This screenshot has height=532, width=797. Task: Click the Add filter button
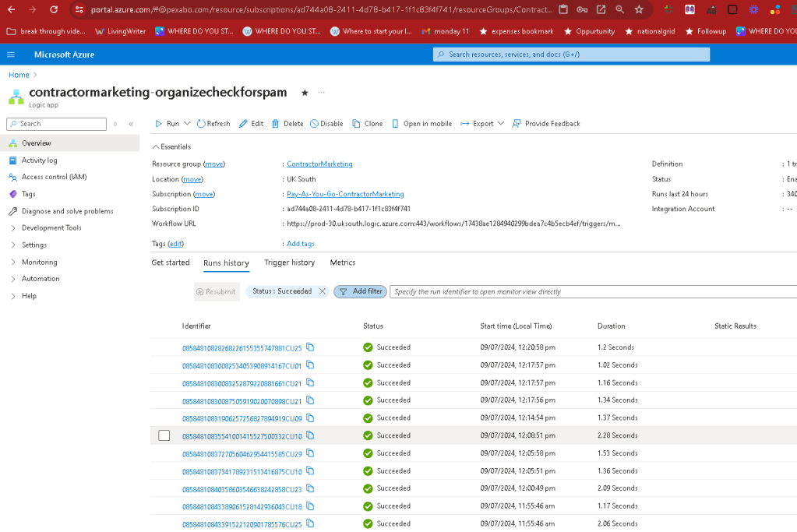pos(361,291)
